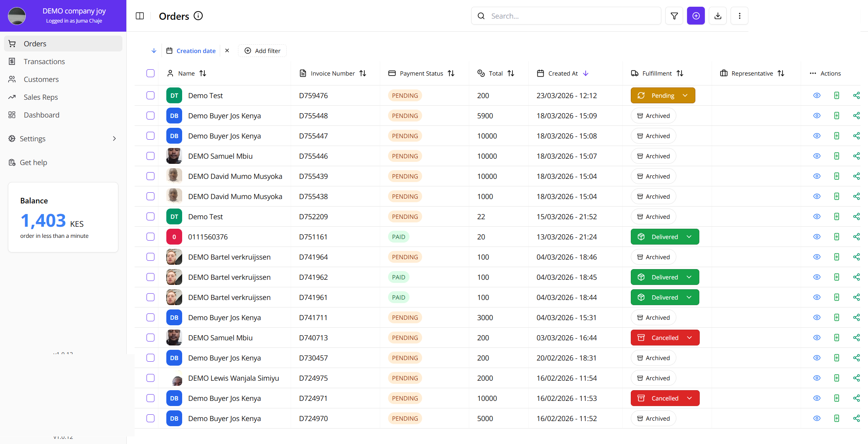Remove the Creation date filter
868x444 pixels.
click(227, 51)
